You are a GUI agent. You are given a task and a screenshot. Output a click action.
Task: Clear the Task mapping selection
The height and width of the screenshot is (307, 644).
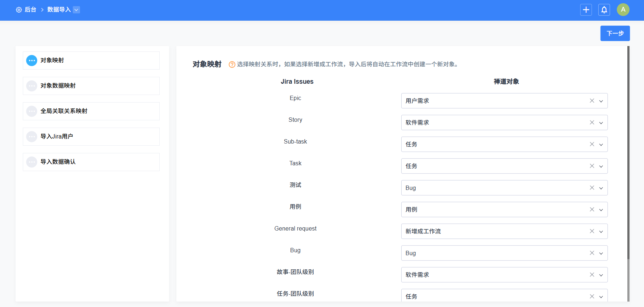592,166
